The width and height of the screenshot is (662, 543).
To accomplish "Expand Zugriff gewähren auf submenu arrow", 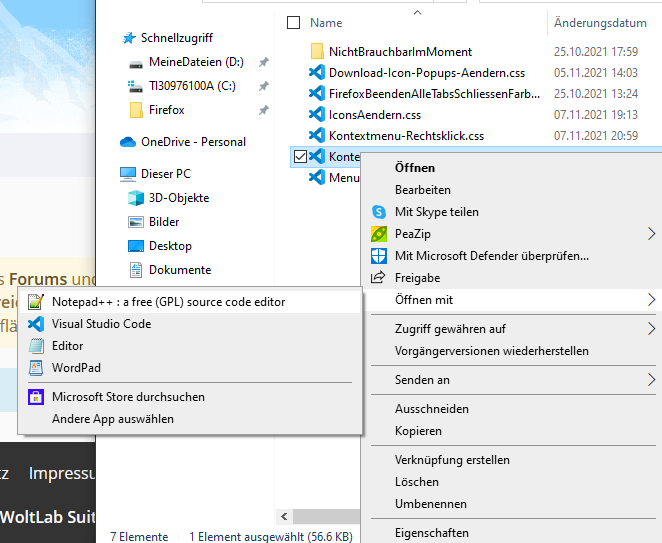I will click(x=651, y=329).
